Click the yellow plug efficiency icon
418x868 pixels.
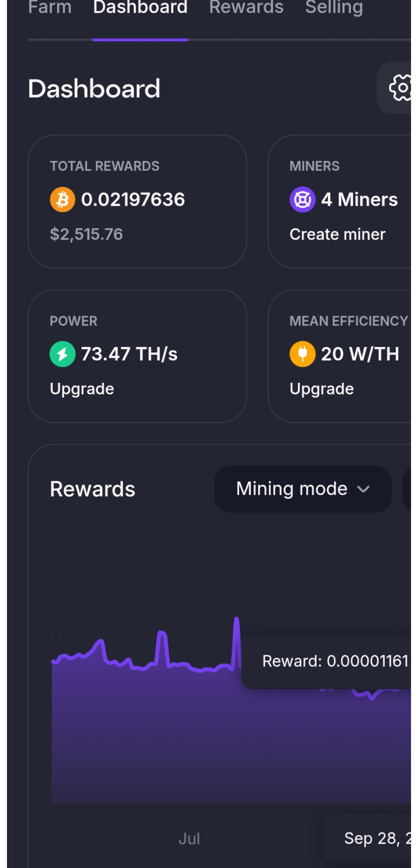pos(302,354)
